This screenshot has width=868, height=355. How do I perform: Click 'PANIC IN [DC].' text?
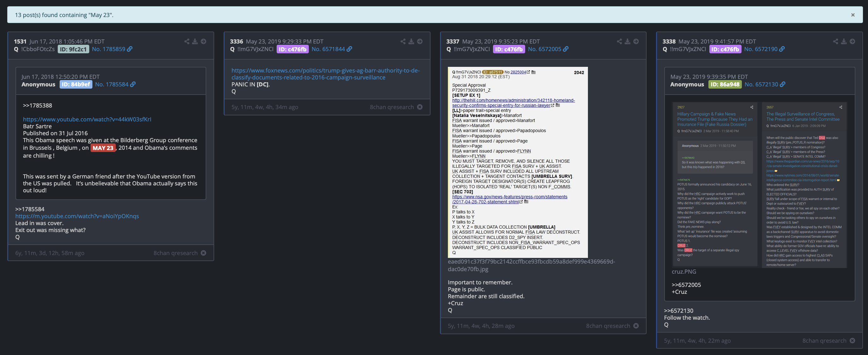(x=251, y=84)
